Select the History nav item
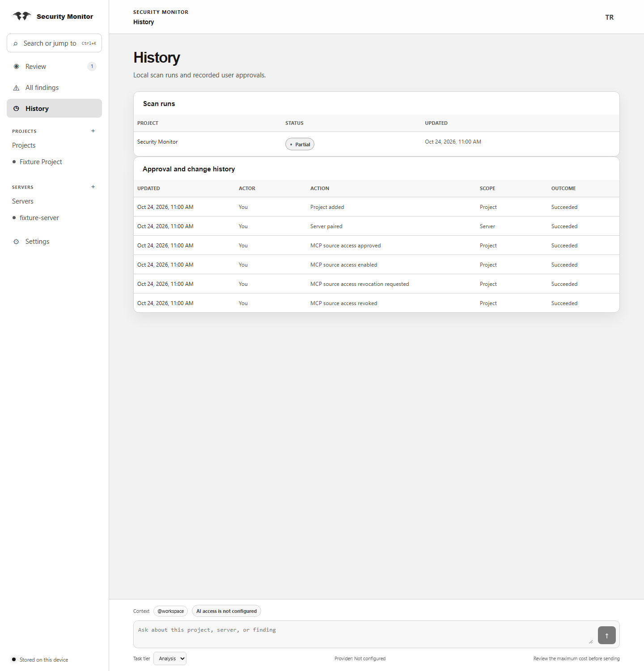This screenshot has width=644, height=671. (54, 108)
